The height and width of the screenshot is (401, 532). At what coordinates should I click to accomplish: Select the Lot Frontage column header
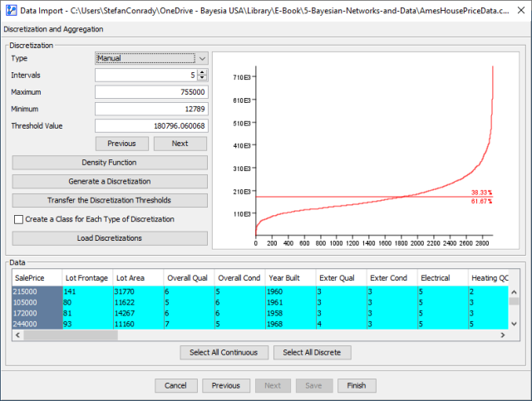[87, 278]
